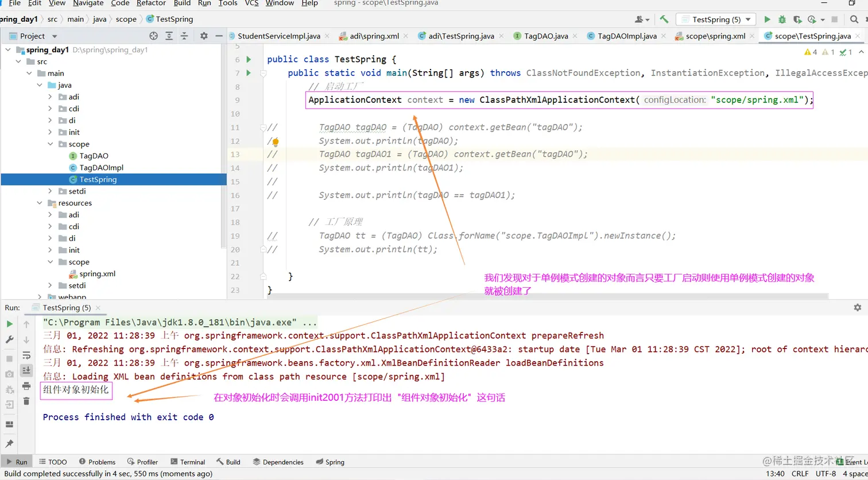868x480 pixels.
Task: Click the TestSpring breadcrumb in navigation bar
Action: click(170, 19)
